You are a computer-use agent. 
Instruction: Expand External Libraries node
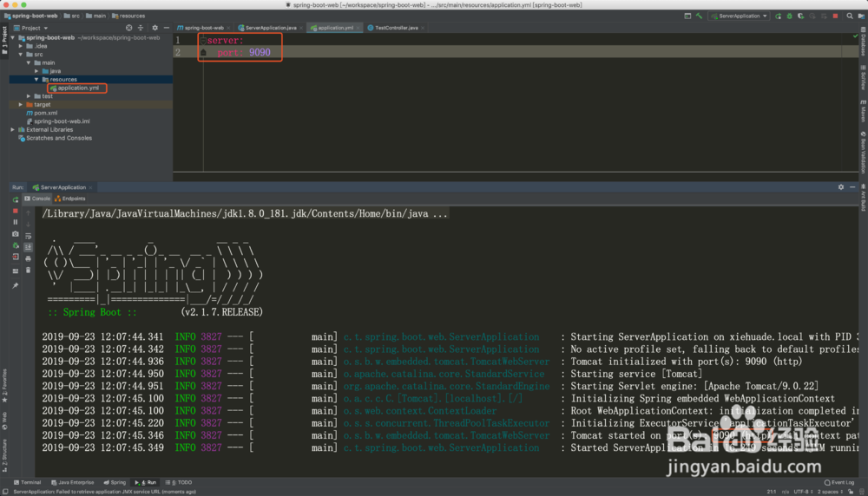pyautogui.click(x=13, y=129)
